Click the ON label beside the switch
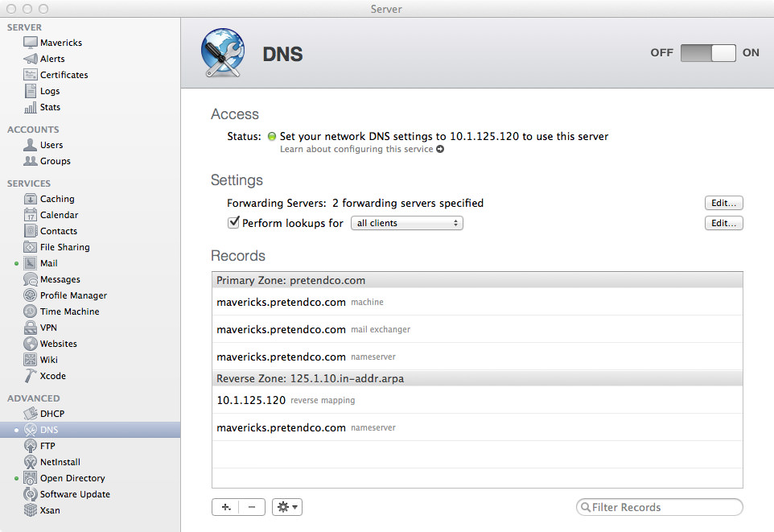The height and width of the screenshot is (532, 774). tap(751, 53)
